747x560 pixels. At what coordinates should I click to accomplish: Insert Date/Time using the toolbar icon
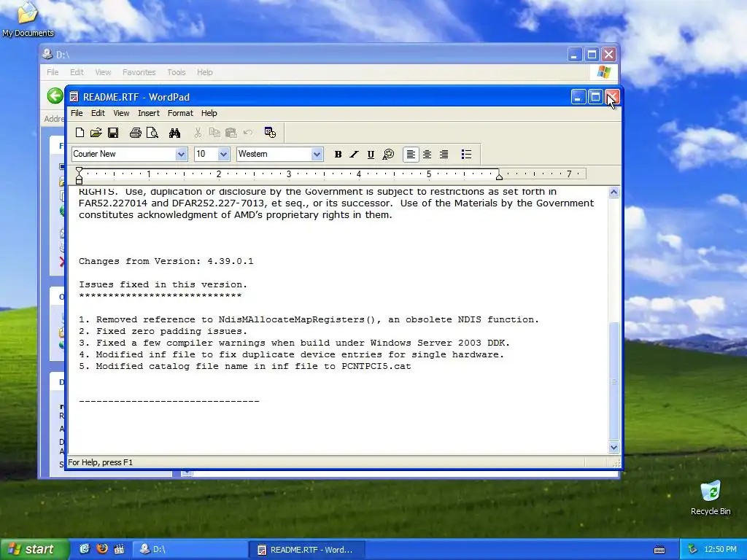270,133
